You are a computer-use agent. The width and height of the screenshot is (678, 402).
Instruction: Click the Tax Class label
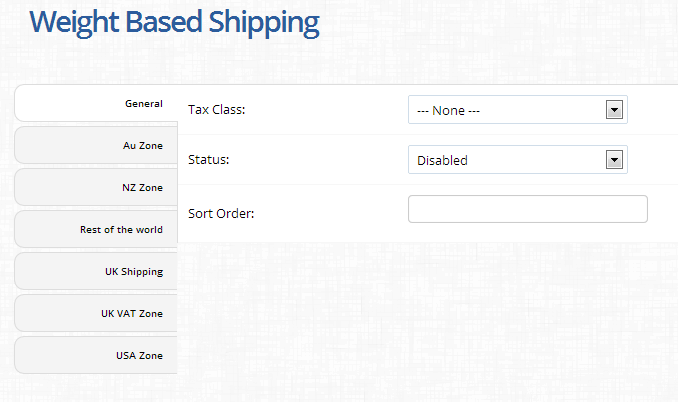tap(217, 110)
